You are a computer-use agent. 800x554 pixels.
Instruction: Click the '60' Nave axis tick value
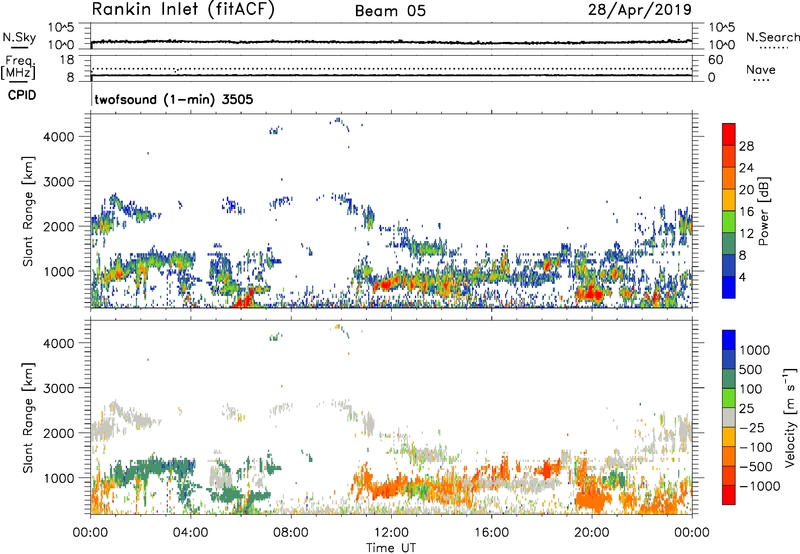click(x=716, y=60)
